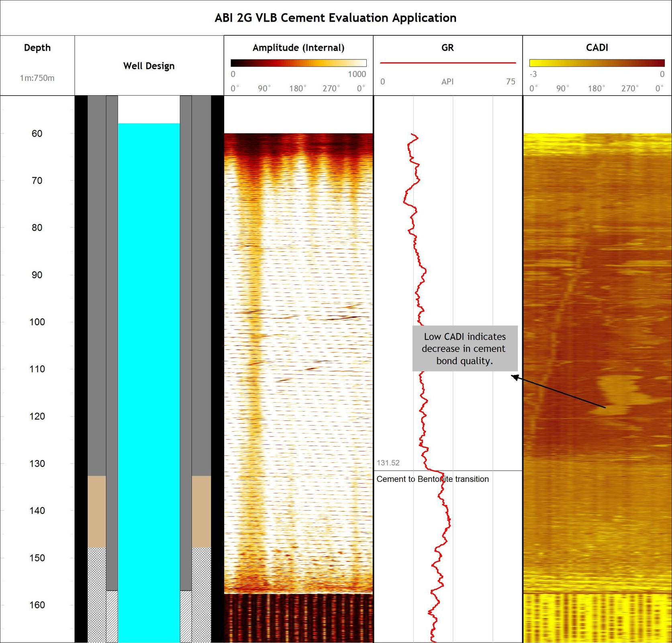Screen dimensions: 672x643
Task: Select the cyan borehole fluid column
Action: click(x=149, y=321)
